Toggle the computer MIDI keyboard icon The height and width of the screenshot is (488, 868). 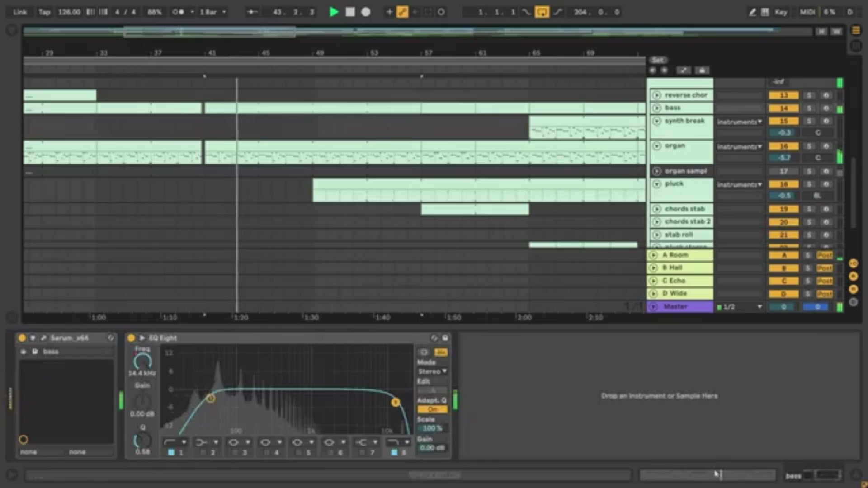click(765, 12)
